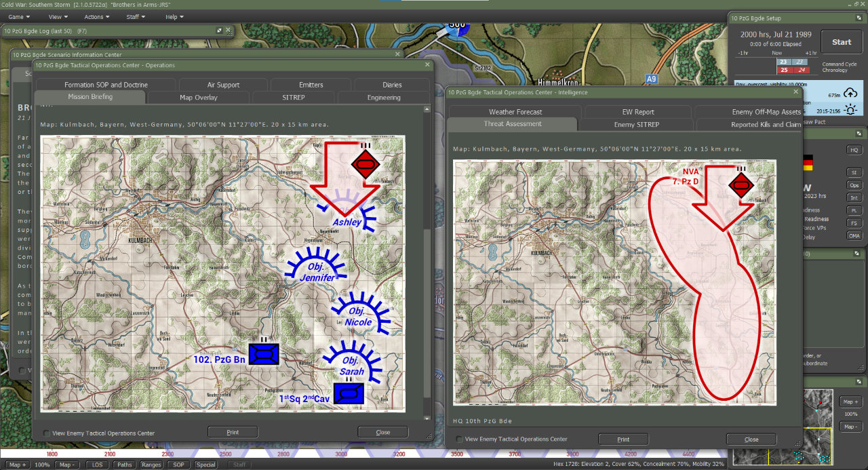The height and width of the screenshot is (470, 868).
Task: Click the weather cloud icon
Action: pos(849,94)
